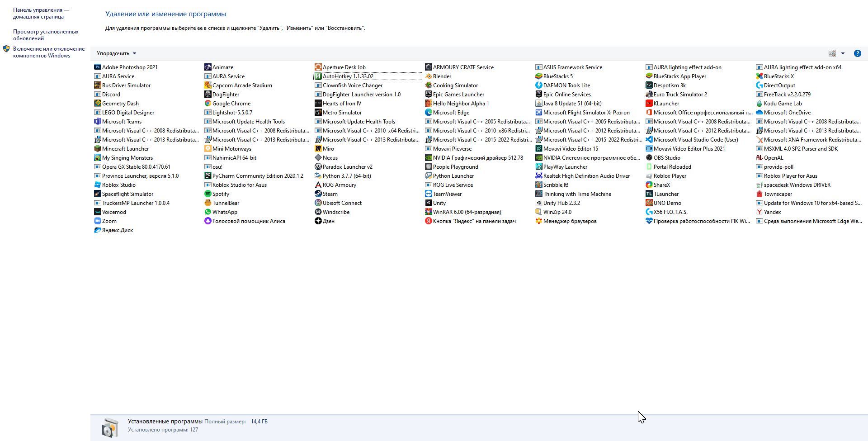Click the Google Chrome icon
The image size is (868, 441).
click(208, 103)
